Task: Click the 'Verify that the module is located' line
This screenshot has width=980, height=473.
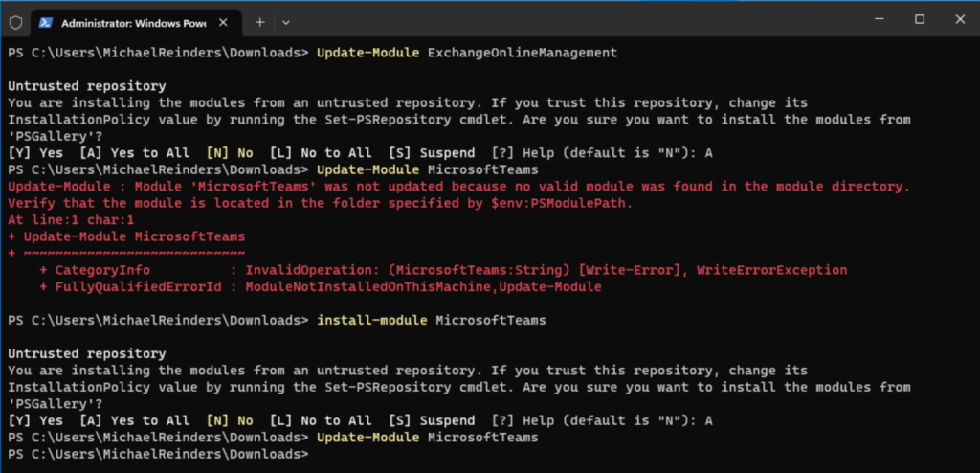Action: [320, 203]
